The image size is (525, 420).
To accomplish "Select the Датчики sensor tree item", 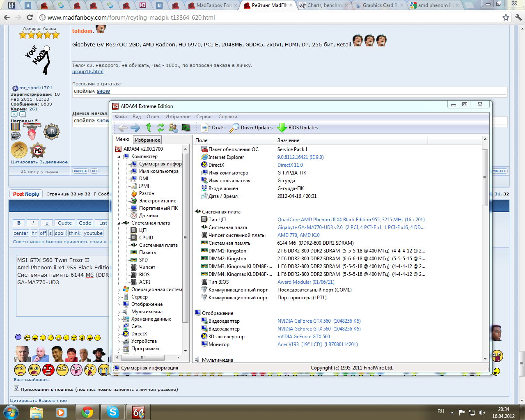I will (148, 216).
